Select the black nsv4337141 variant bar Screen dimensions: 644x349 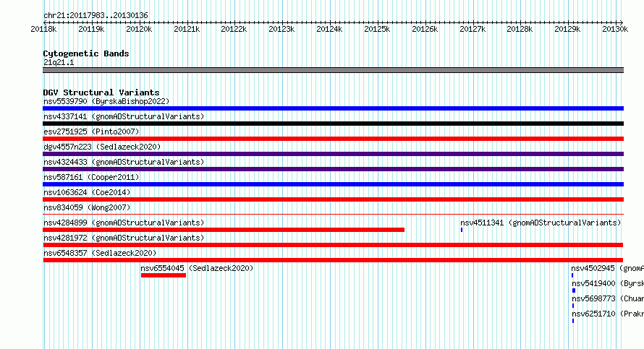[x=333, y=124]
